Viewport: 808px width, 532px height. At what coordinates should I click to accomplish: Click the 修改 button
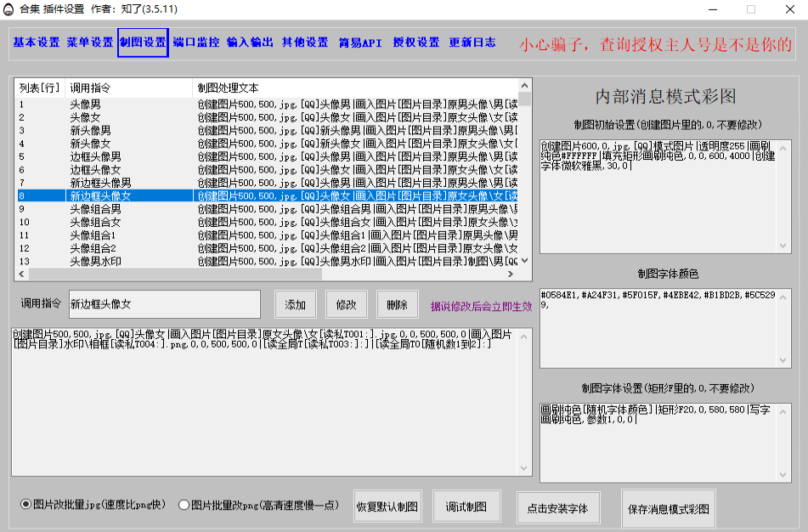347,304
